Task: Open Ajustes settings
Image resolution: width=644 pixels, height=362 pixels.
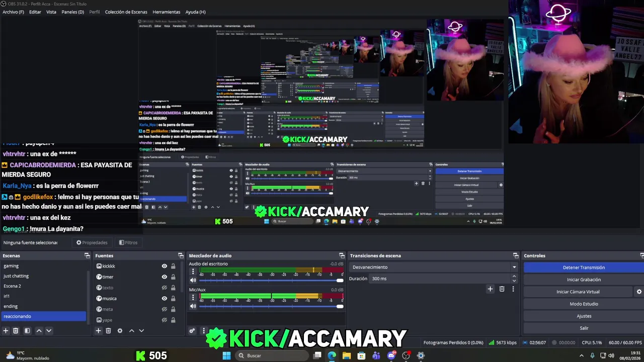Action: pyautogui.click(x=584, y=316)
